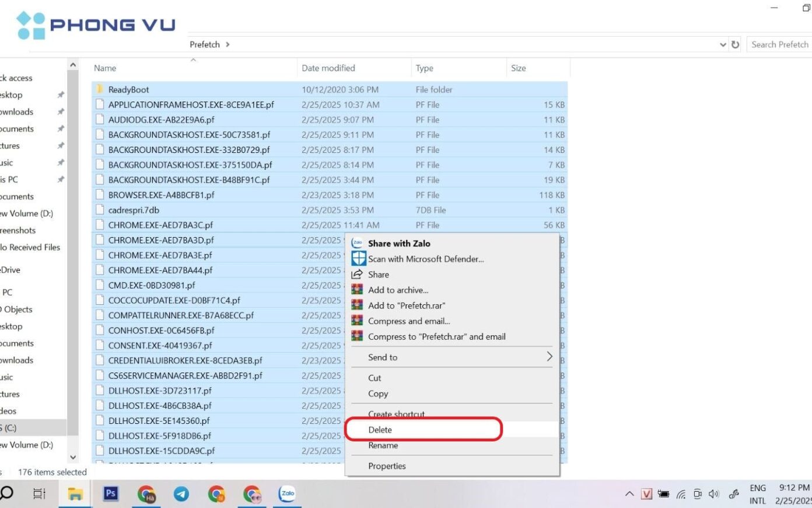
Task: Open Zalo from the taskbar
Action: coord(287,493)
